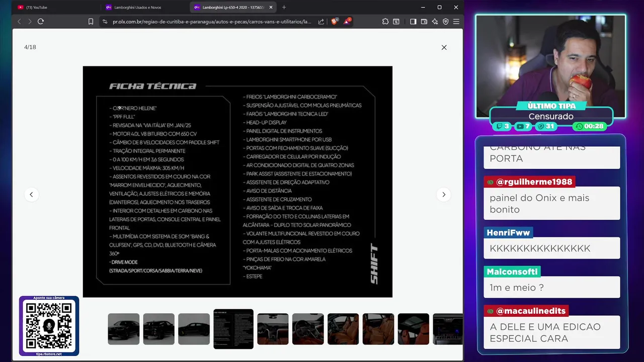Click the main ficha técnica image
The width and height of the screenshot is (644, 362).
click(x=237, y=182)
